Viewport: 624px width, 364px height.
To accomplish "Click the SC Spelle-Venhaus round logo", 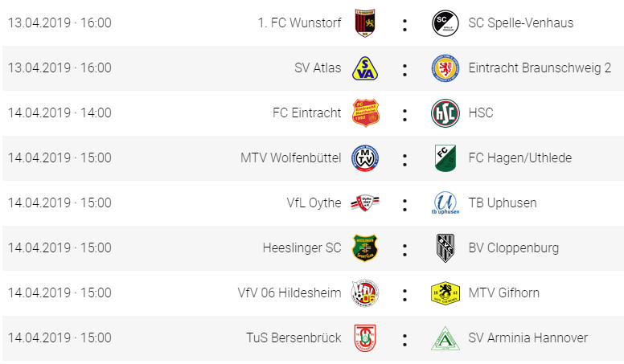I will (x=445, y=23).
